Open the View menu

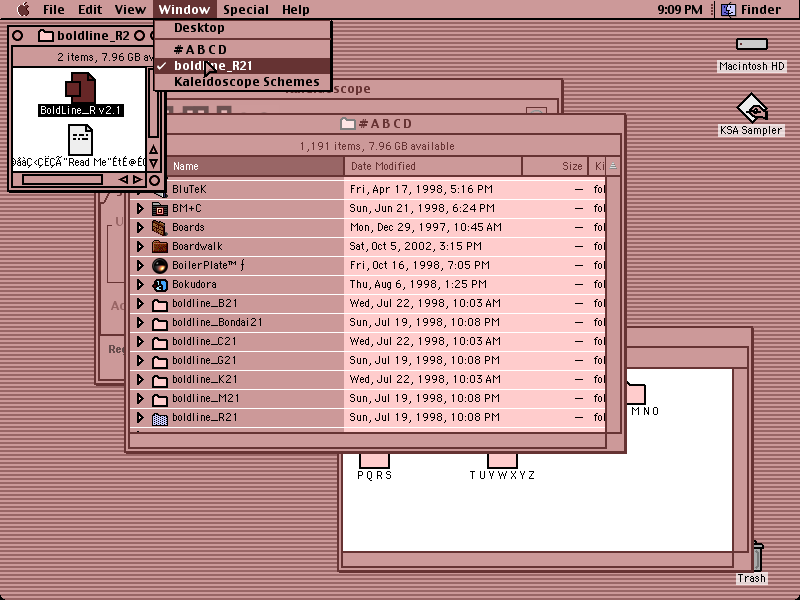(x=130, y=9)
